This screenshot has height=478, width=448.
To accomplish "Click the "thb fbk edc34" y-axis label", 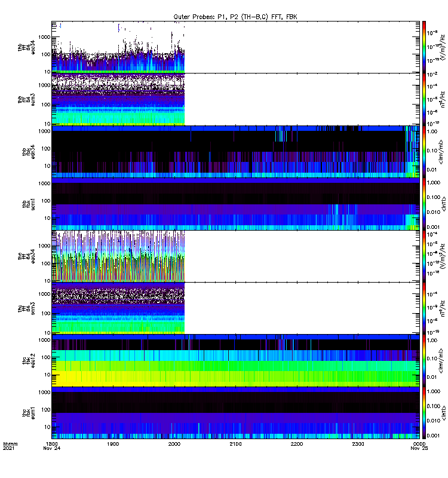I will point(28,152).
